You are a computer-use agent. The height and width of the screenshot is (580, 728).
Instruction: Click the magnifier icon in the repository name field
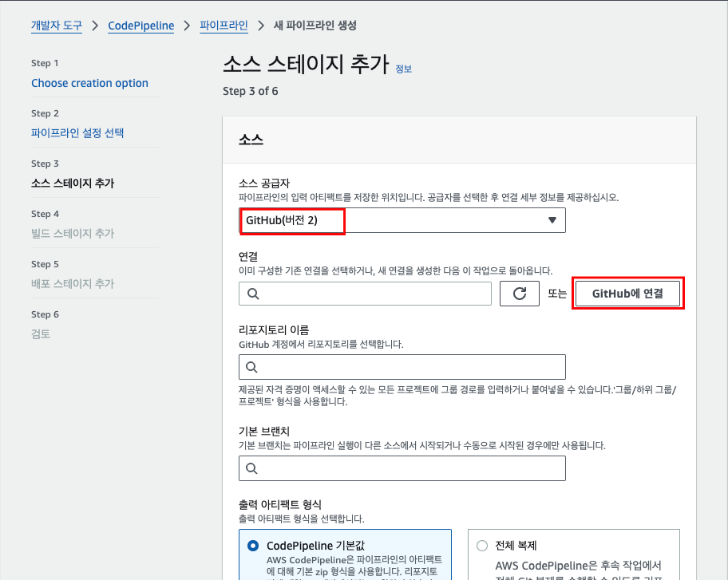pyautogui.click(x=251, y=367)
